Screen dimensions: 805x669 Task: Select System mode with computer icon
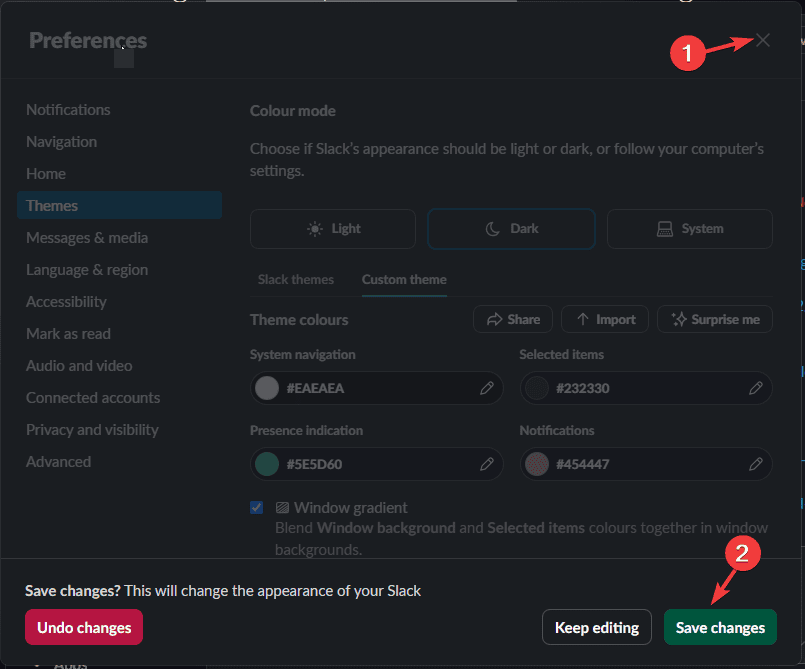coord(667,229)
